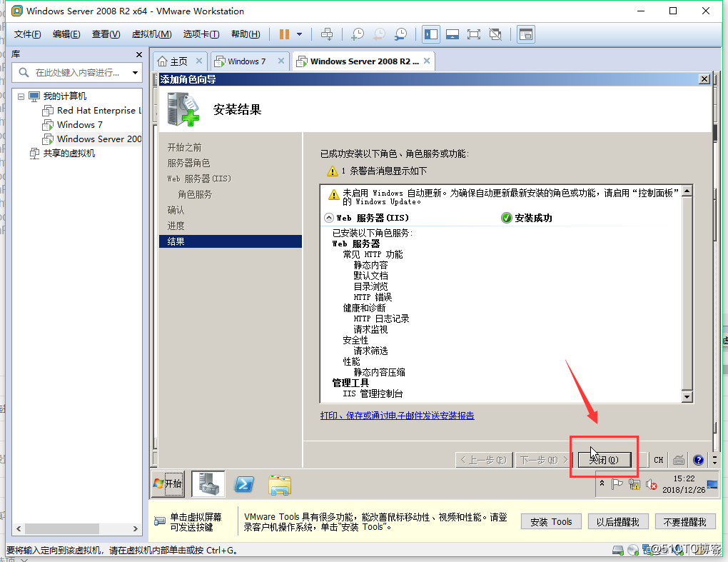The height and width of the screenshot is (562, 728).
Task: Select the Web 服务器(IIS) wizard step
Action: (x=199, y=179)
